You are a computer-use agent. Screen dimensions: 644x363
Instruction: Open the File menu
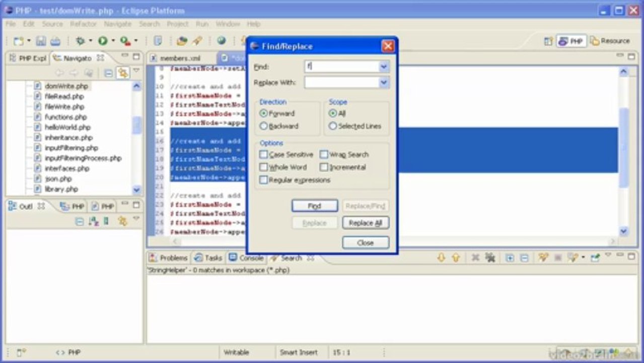[x=11, y=24]
